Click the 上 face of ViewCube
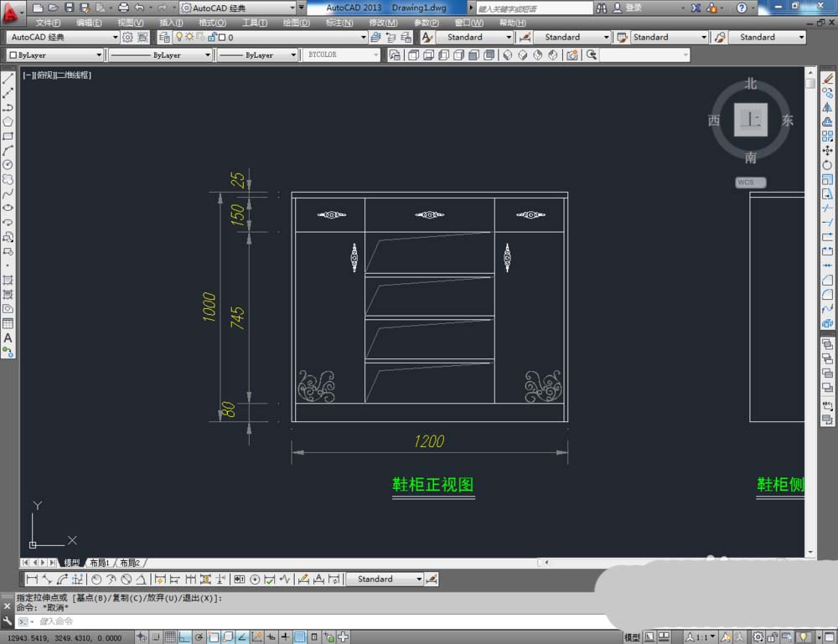Screen dimensions: 838x644 [750, 120]
